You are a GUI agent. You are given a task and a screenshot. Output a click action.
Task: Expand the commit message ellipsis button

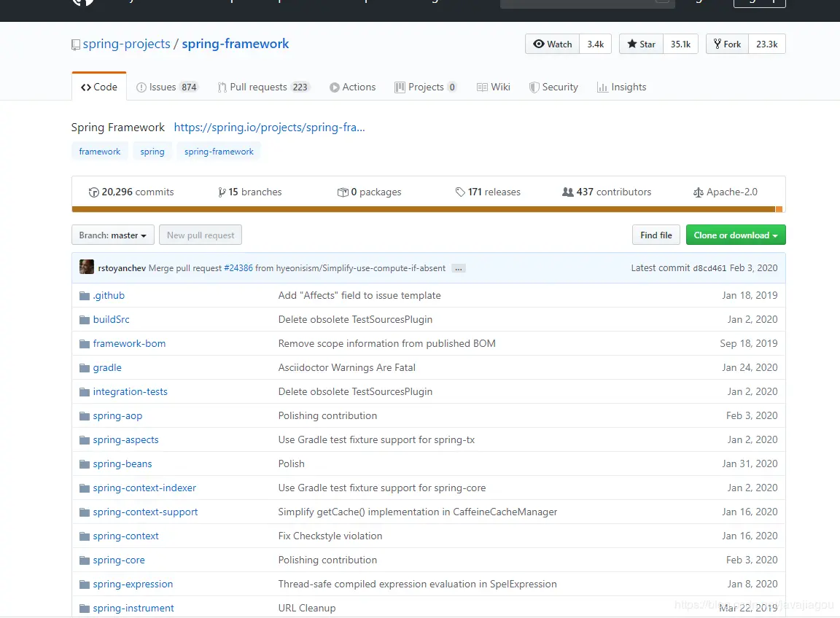click(459, 269)
